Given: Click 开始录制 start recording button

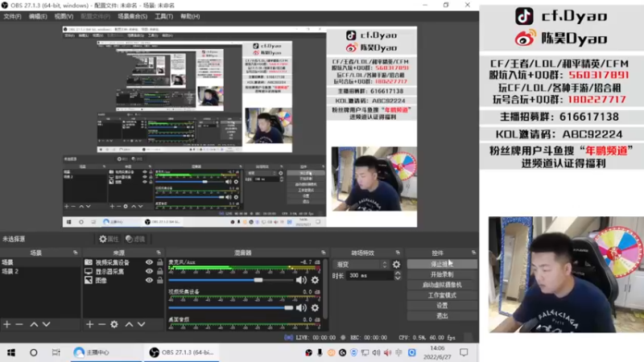Looking at the screenshot, I should click(x=442, y=274).
